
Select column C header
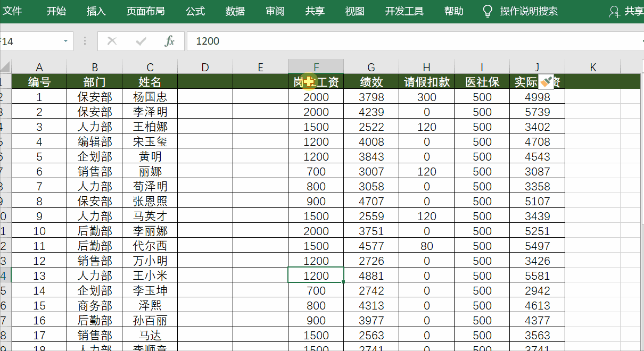click(150, 67)
